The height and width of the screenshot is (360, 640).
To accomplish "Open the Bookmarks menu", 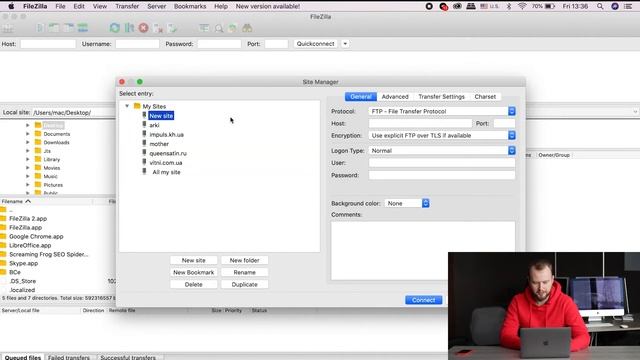I will click(190, 6).
